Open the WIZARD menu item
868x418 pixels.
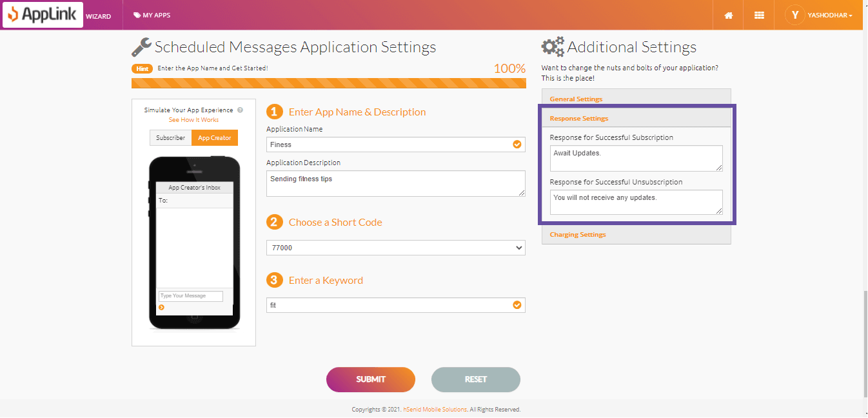[98, 16]
